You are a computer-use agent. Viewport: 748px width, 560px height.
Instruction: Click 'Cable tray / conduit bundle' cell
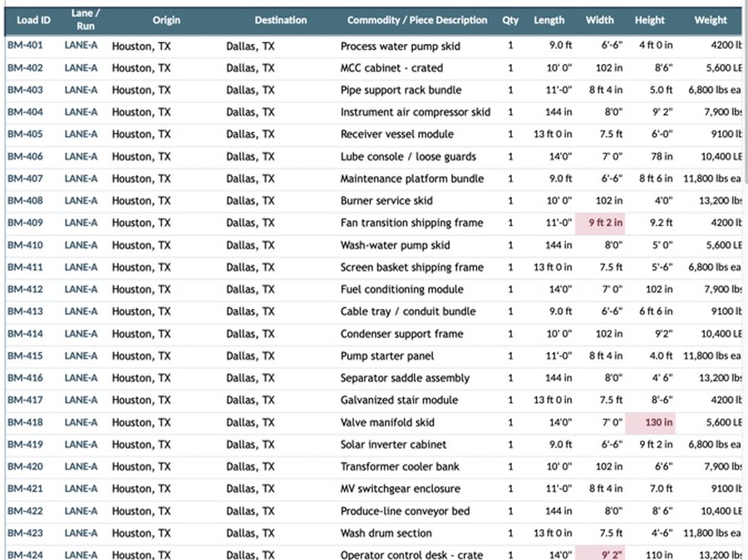pyautogui.click(x=408, y=312)
